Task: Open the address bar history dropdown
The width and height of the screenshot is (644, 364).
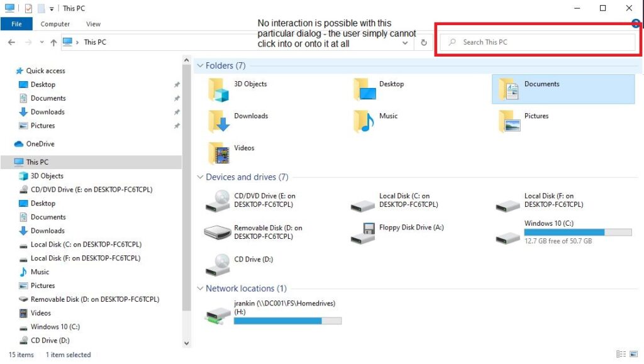Action: [406, 43]
